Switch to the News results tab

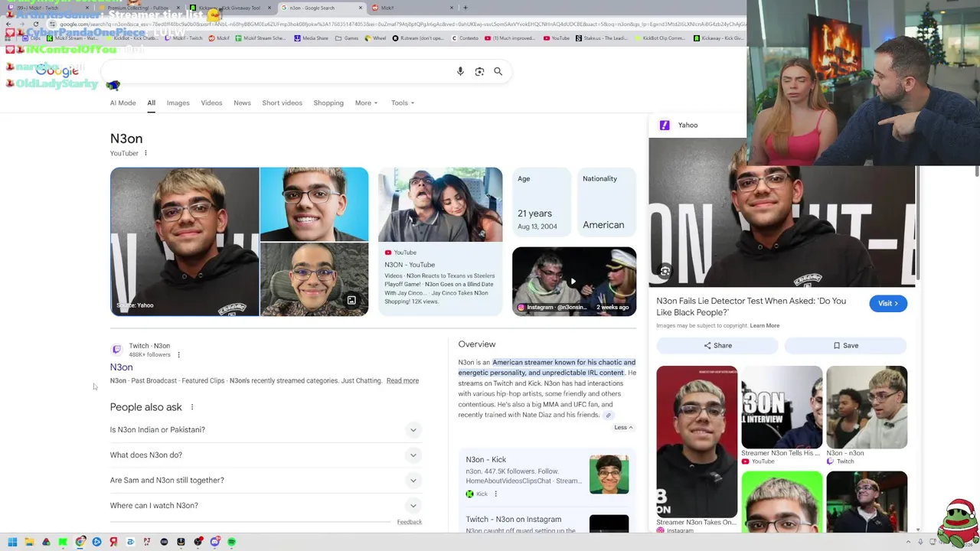click(242, 103)
